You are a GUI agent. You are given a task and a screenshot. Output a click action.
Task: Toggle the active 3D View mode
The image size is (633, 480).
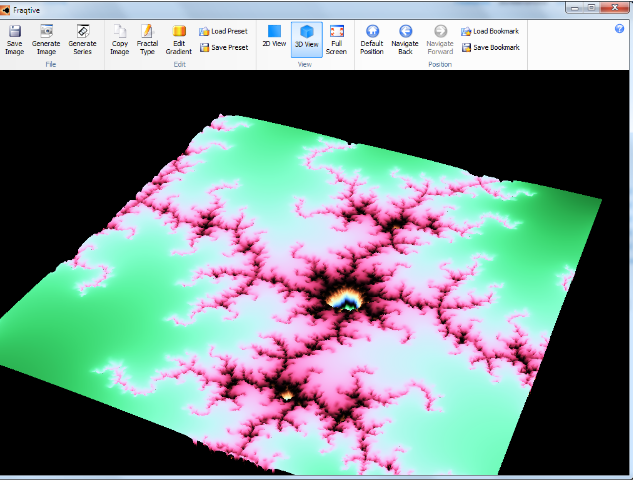pos(306,39)
